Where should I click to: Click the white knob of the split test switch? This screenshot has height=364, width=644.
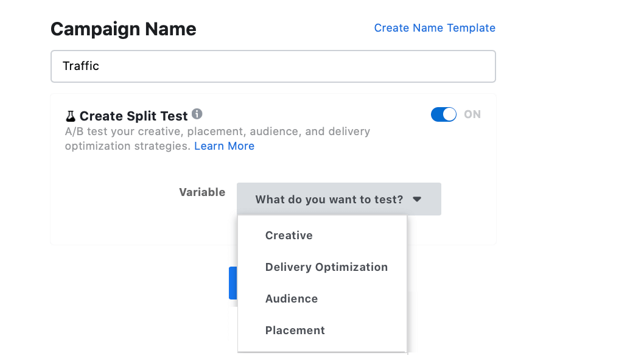(449, 114)
